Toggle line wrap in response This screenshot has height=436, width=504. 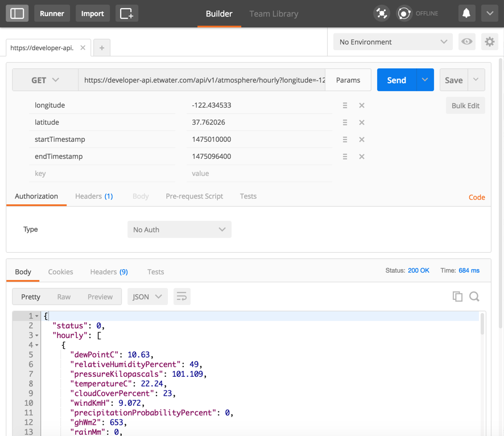(x=181, y=297)
